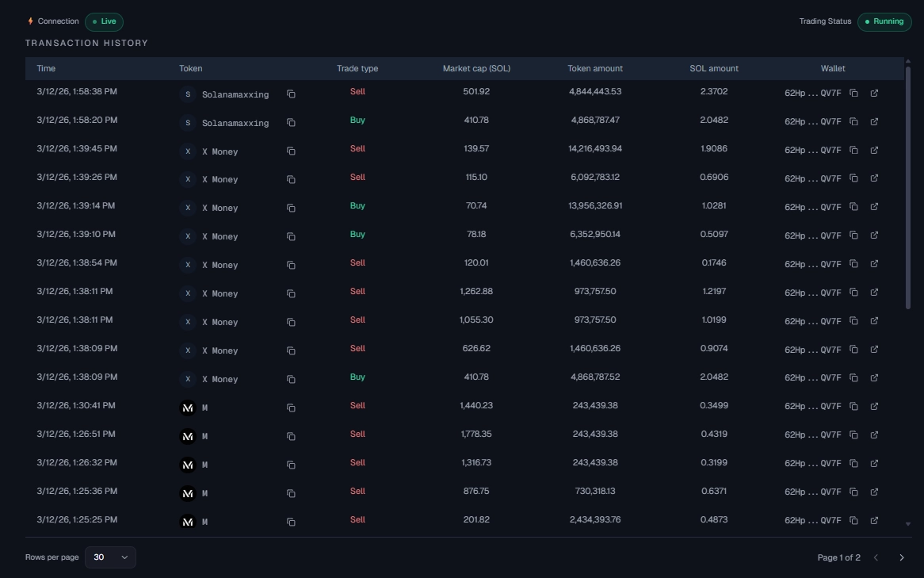
Task: Open the external link for the X Money trade
Action: click(874, 150)
